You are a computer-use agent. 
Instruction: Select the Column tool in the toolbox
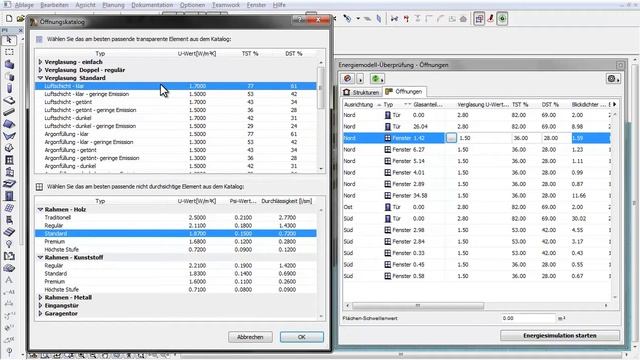point(9,88)
